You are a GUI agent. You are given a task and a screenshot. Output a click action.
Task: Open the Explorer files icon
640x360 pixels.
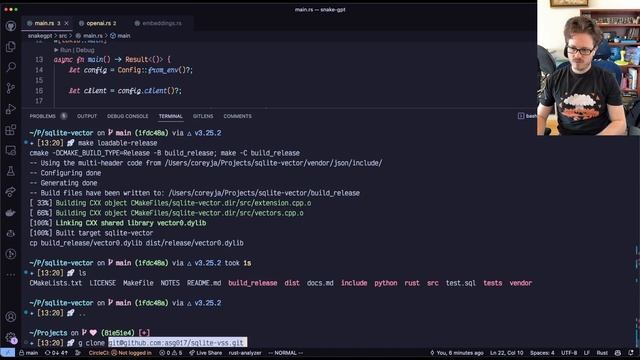11,47
